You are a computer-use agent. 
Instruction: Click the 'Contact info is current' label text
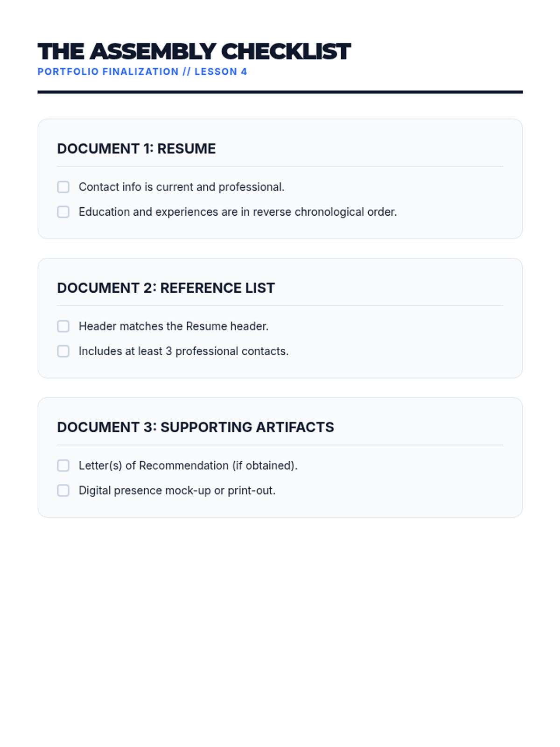(182, 187)
